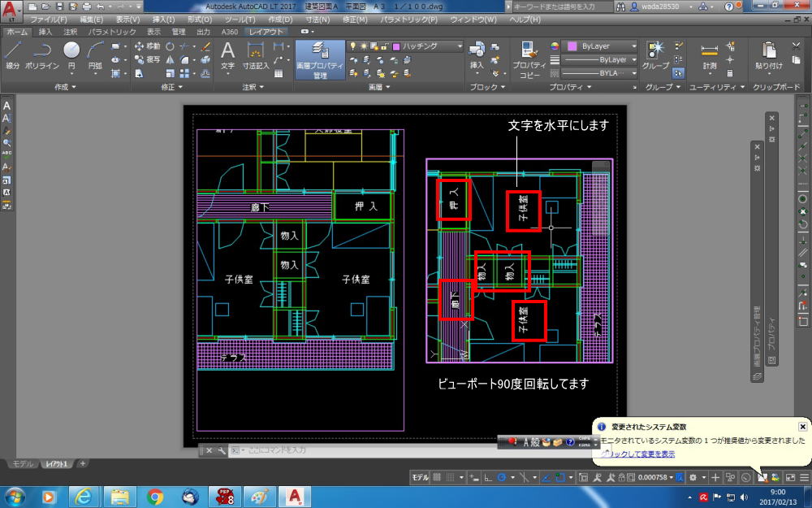Toggle object snap in status bar
This screenshot has width=812, height=508.
coord(559,477)
